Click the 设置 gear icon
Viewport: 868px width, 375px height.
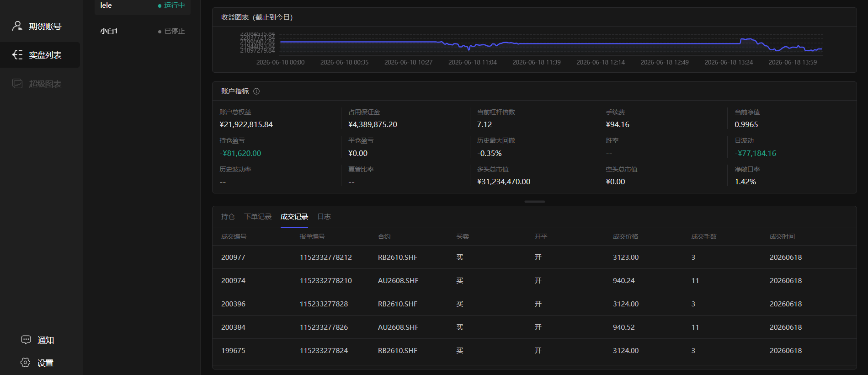tap(26, 363)
